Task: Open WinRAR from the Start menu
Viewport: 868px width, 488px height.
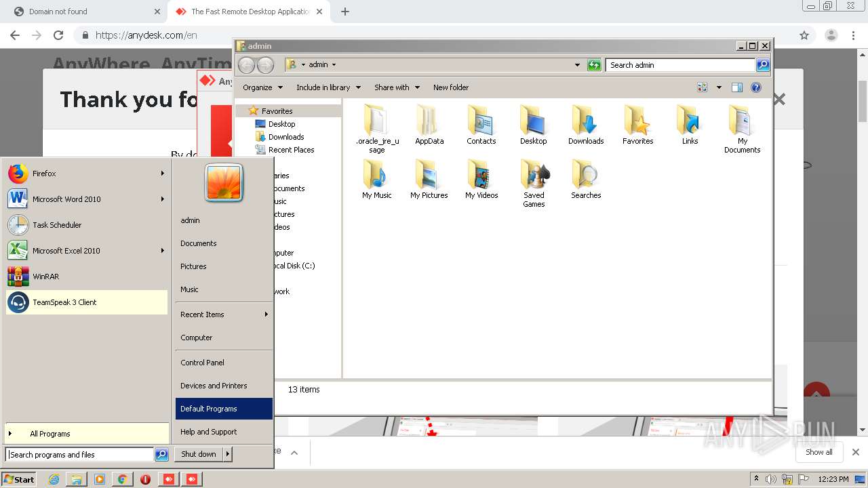Action: (x=86, y=277)
